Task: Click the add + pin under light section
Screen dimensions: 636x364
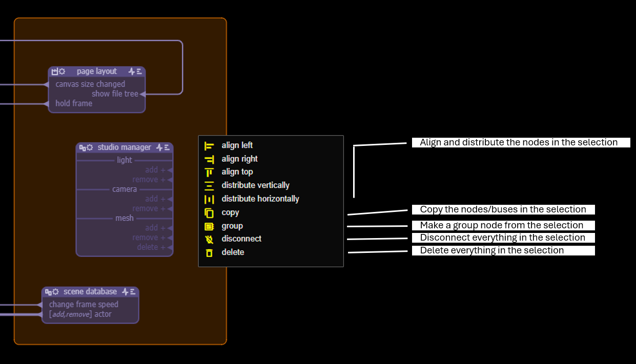Action: pyautogui.click(x=170, y=170)
